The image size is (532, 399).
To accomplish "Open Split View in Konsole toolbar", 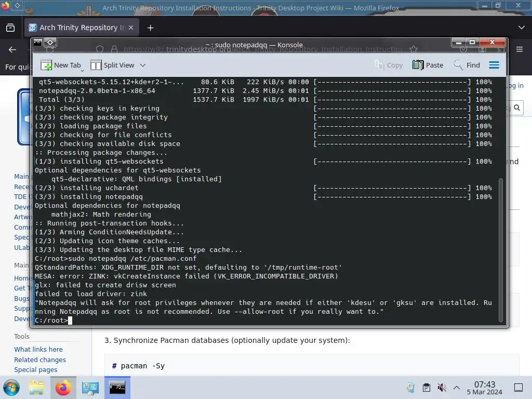I will [x=112, y=65].
